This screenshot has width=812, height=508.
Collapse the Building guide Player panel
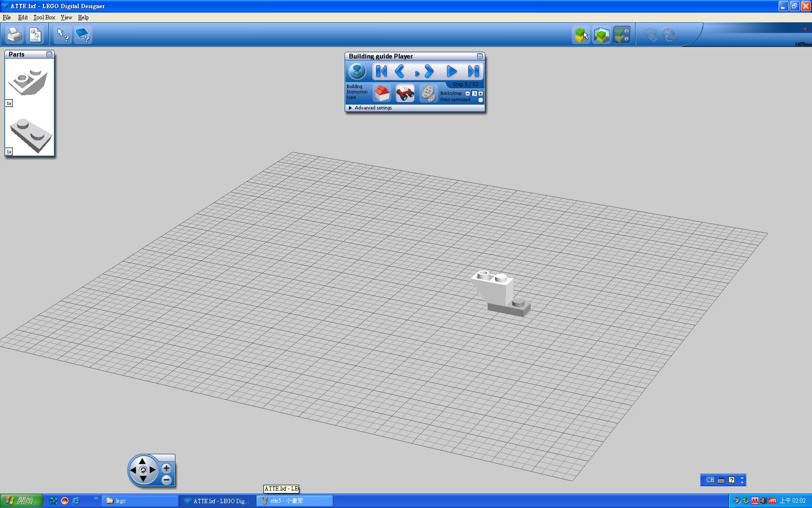pyautogui.click(x=480, y=56)
